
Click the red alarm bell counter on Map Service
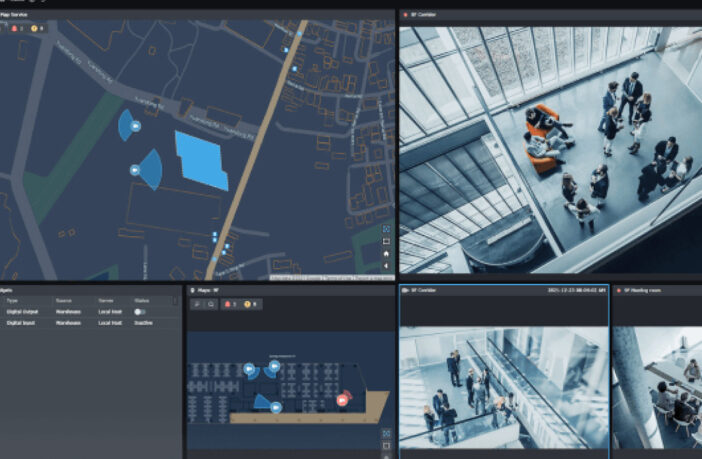17,28
